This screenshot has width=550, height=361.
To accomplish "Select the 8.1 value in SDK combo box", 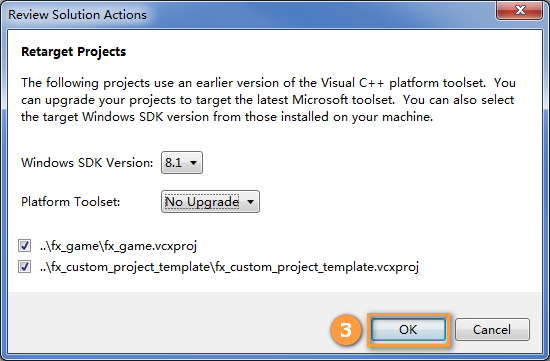I will pos(174,163).
